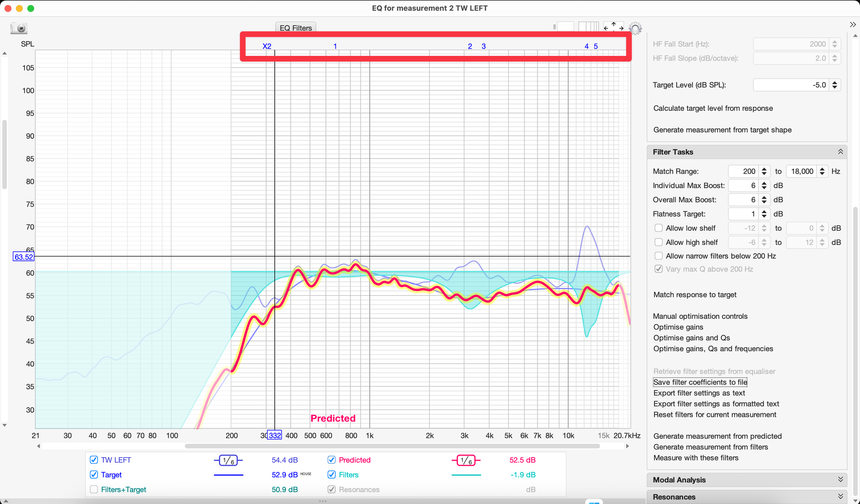Click Save filter coefficients to file

pos(700,382)
